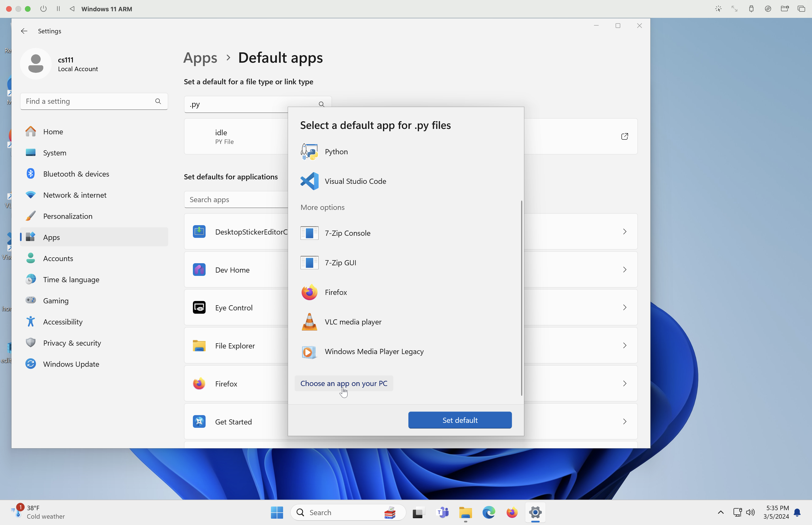The image size is (812, 525).
Task: Launch Firefox from the taskbar
Action: (512, 512)
